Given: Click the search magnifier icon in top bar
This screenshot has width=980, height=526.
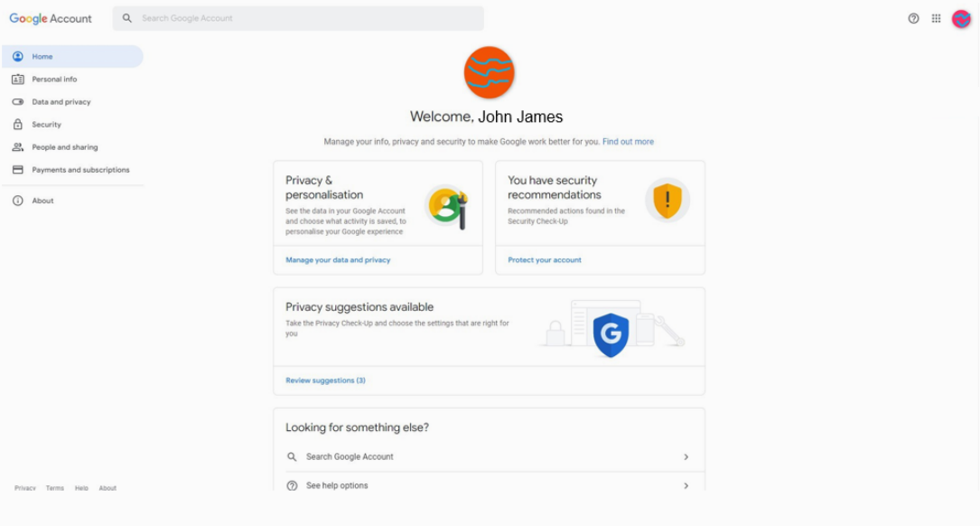Looking at the screenshot, I should point(126,18).
